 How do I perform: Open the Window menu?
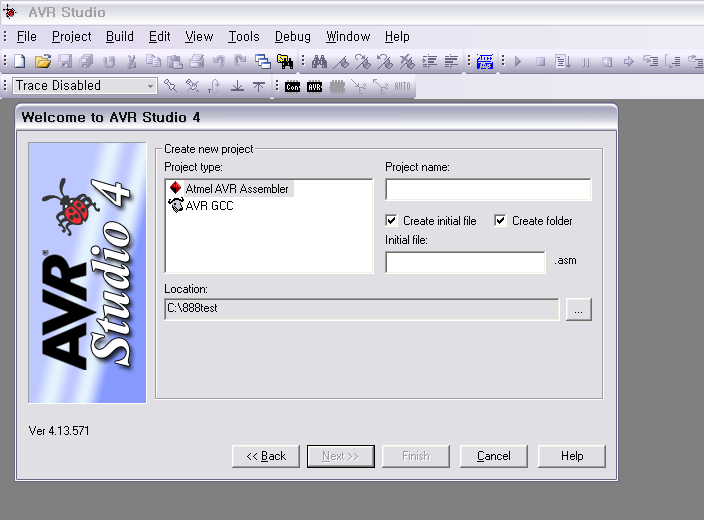point(348,36)
